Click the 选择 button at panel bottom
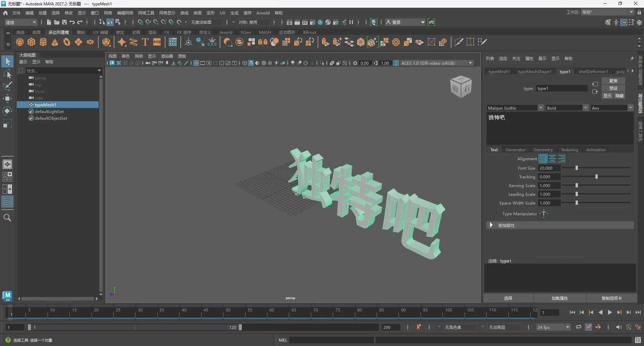Image resolution: width=644 pixels, height=346 pixels. click(x=508, y=298)
